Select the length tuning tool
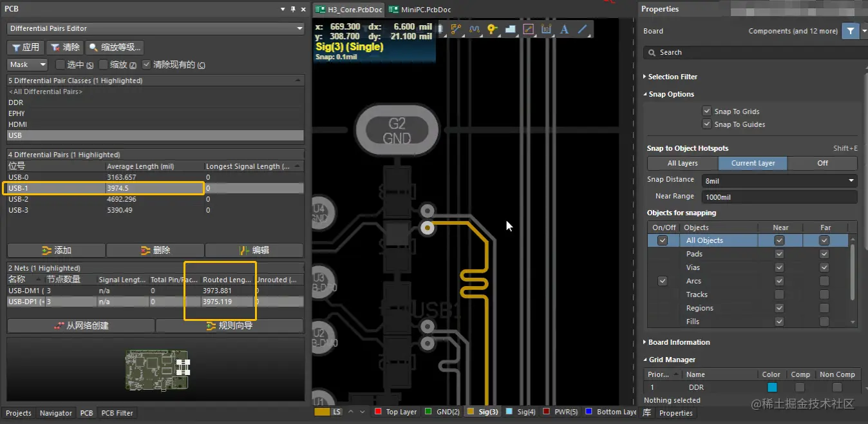 click(475, 29)
